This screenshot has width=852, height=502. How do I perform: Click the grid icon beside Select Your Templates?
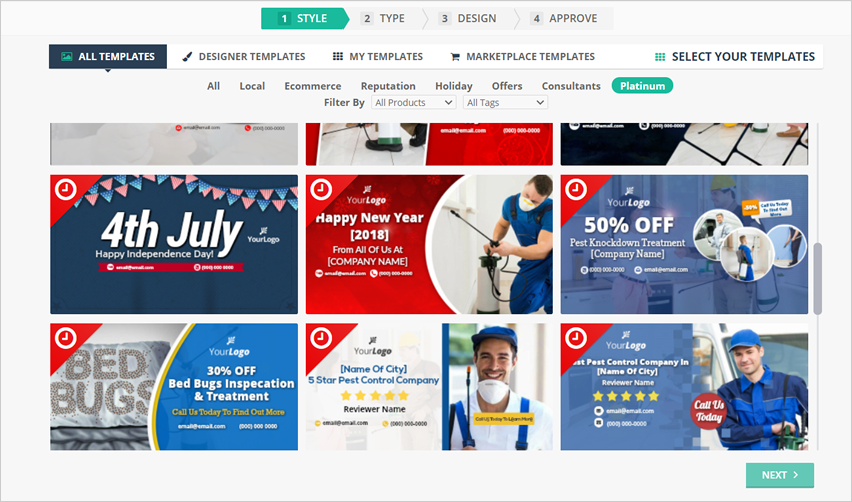coord(660,57)
